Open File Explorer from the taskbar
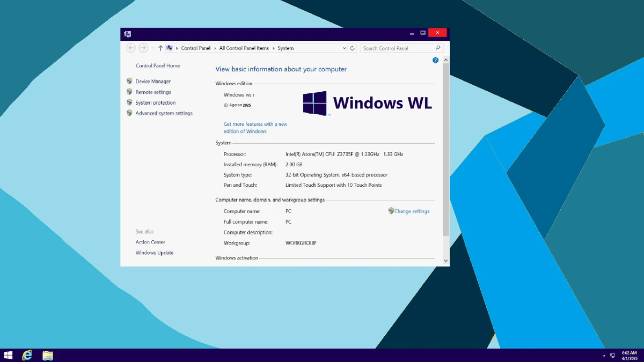 (48, 355)
